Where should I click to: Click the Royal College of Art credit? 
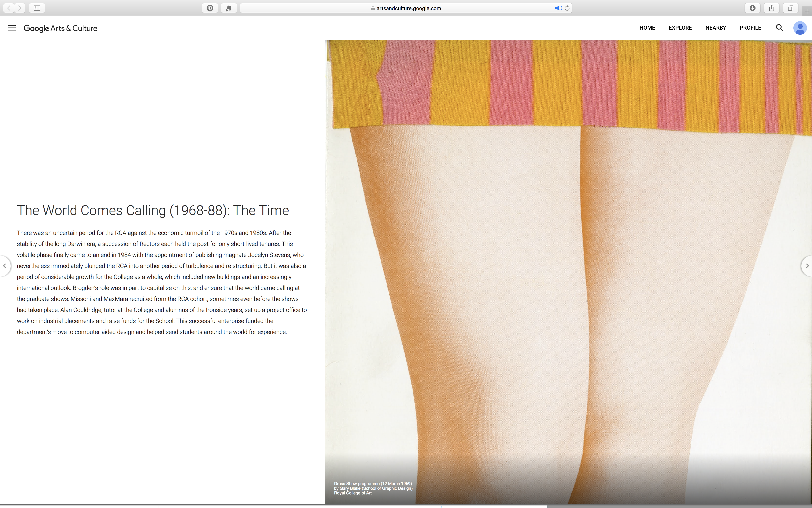point(353,493)
